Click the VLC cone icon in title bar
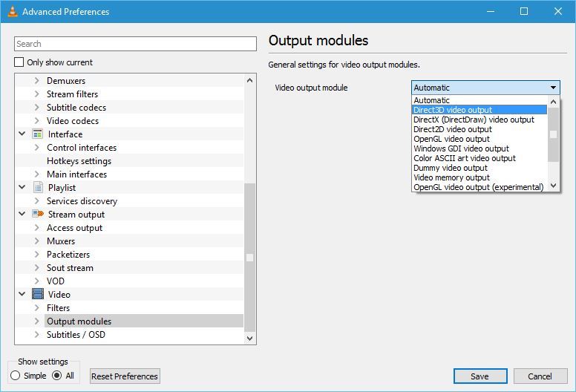Viewport: 576px width, 392px height. point(13,11)
